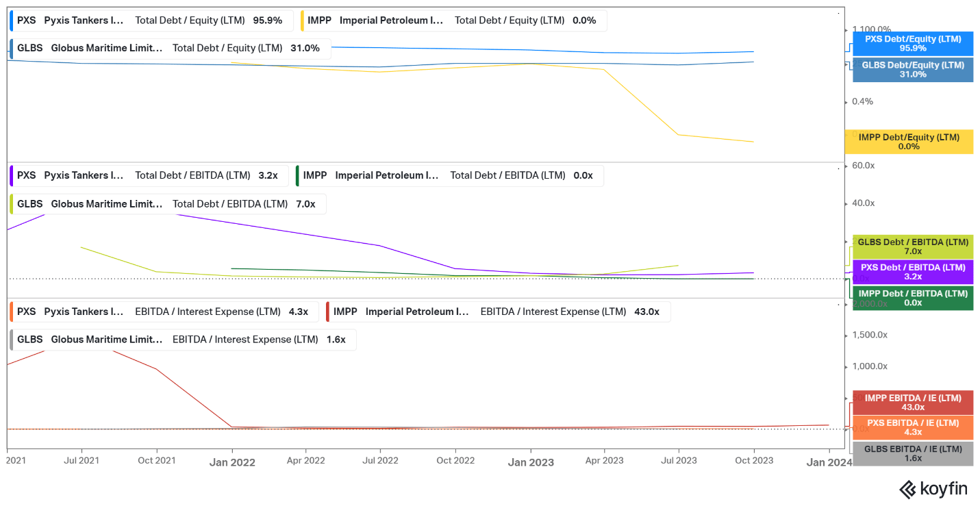Select the gray GLBS EBITDA / IE 1.6x tag
This screenshot has height=506, width=980.
912,453
